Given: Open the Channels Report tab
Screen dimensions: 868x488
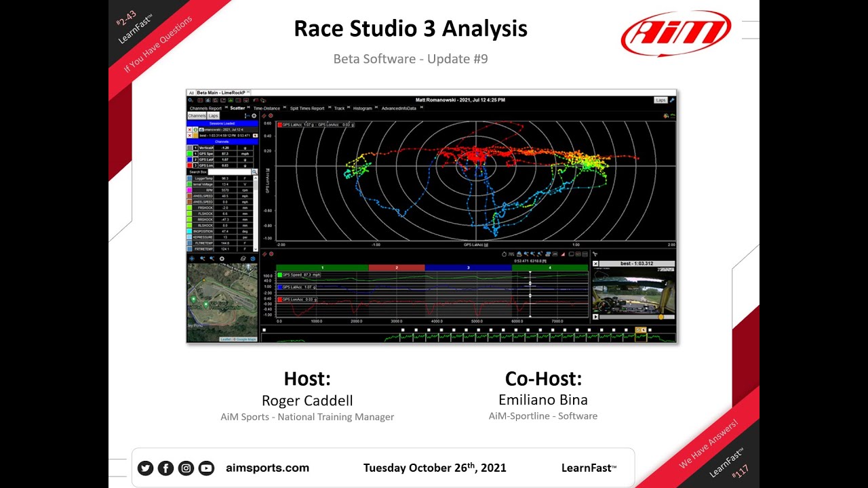Looking at the screenshot, I should [205, 108].
